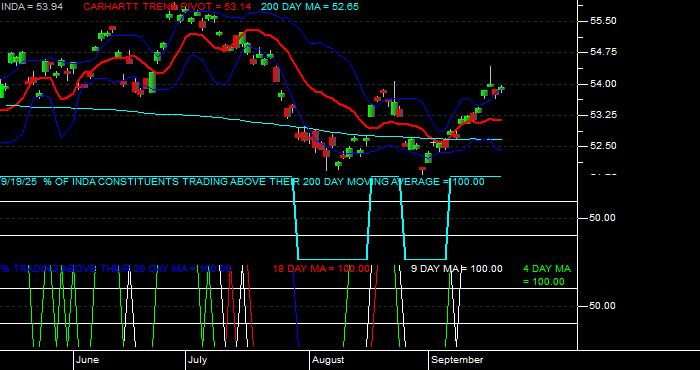Click the INDA = 53.94 price label
The height and width of the screenshot is (370, 700).
pyautogui.click(x=31, y=7)
